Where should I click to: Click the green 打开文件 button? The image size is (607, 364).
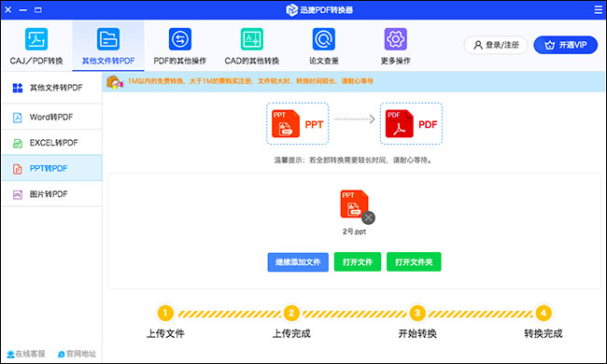pyautogui.click(x=358, y=262)
